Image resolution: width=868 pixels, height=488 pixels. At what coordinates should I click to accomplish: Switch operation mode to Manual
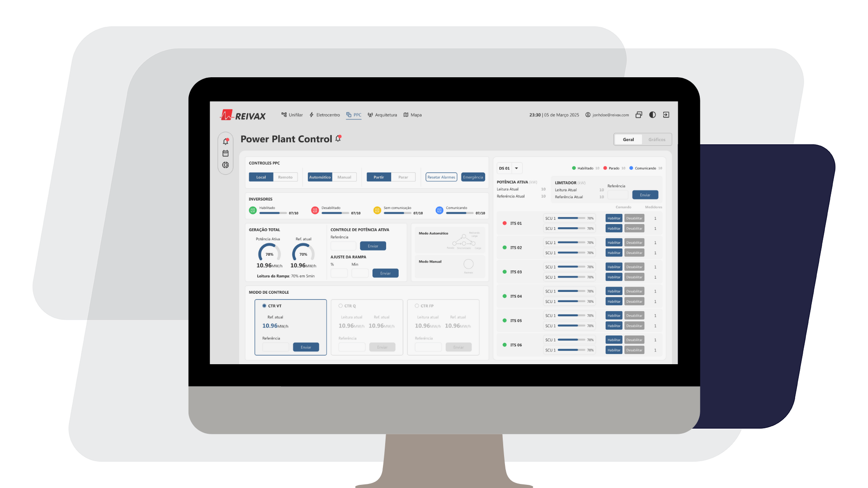[344, 177]
